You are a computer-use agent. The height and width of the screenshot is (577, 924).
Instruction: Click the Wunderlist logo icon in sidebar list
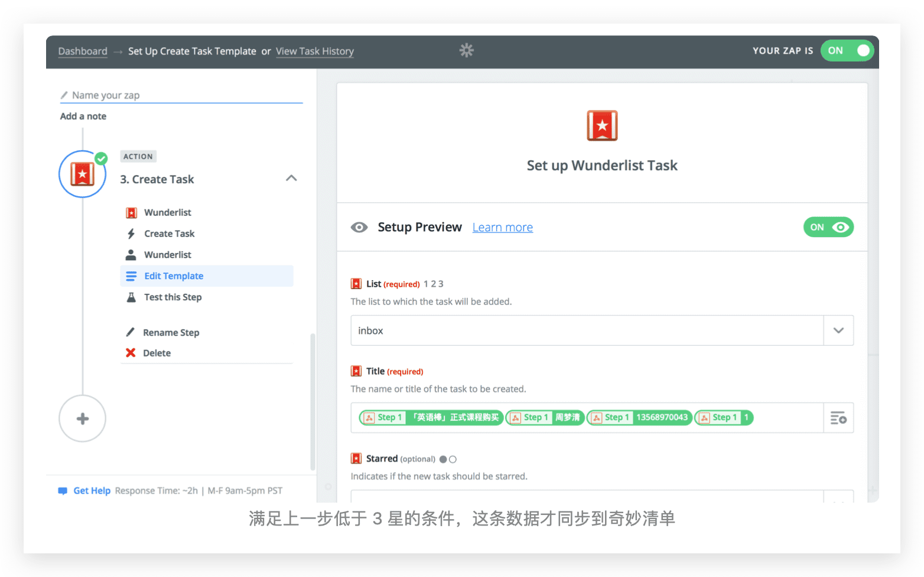tap(131, 212)
